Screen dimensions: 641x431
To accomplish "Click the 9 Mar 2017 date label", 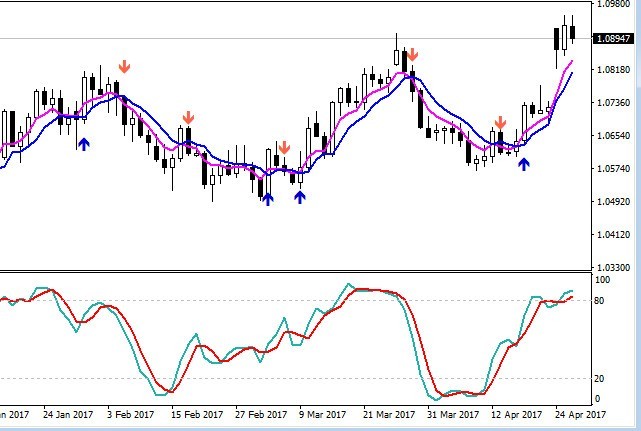I will (323, 415).
